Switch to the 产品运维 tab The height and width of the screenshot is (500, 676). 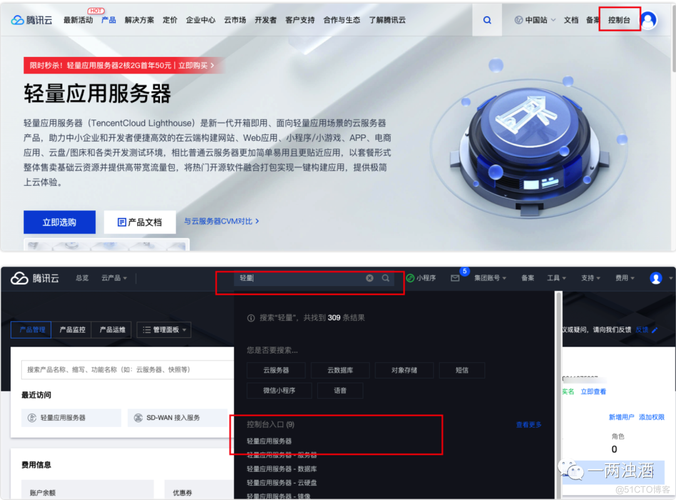(112, 330)
